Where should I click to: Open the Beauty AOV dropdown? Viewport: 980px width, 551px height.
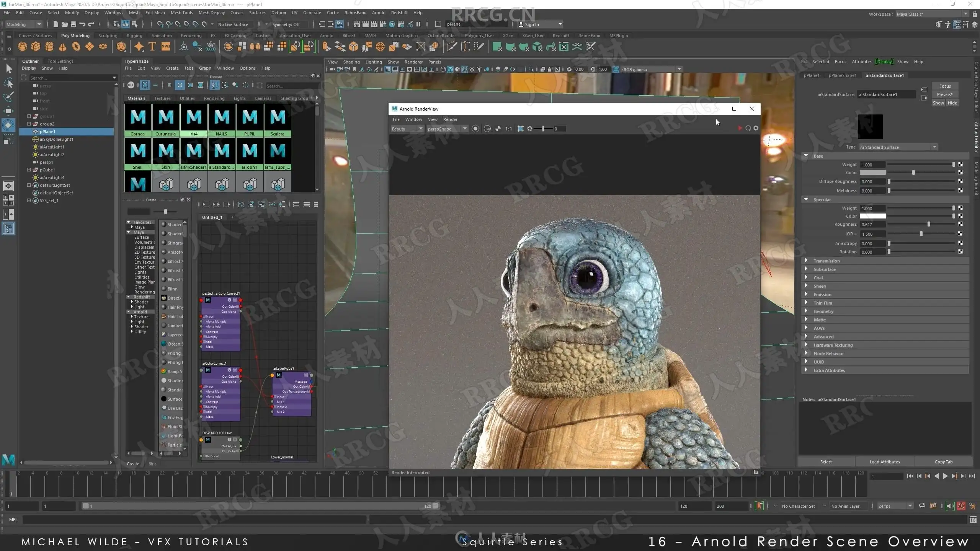(x=407, y=129)
